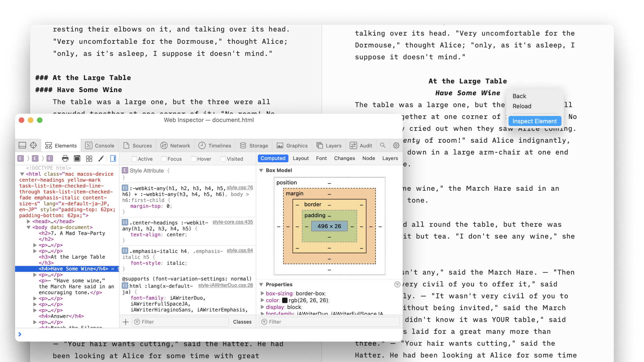Open the Layout sidebar tab
Viewport: 644px width, 362px height.
point(301,158)
